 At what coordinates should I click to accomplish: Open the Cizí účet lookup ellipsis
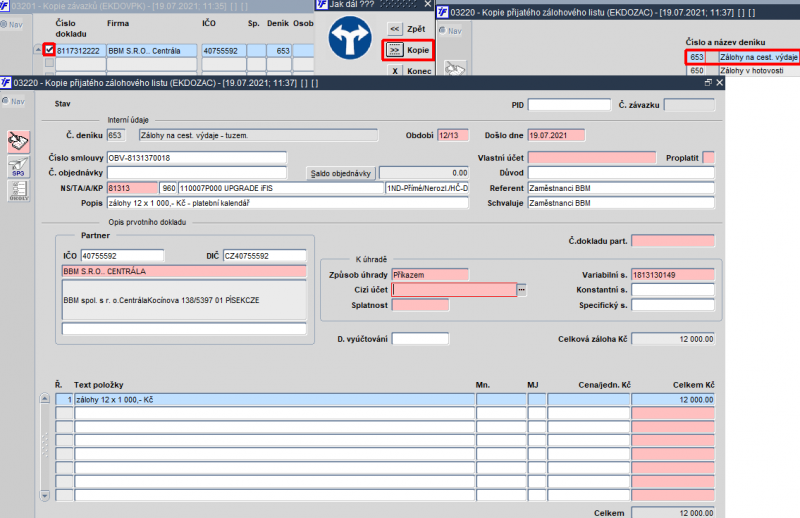(x=521, y=289)
